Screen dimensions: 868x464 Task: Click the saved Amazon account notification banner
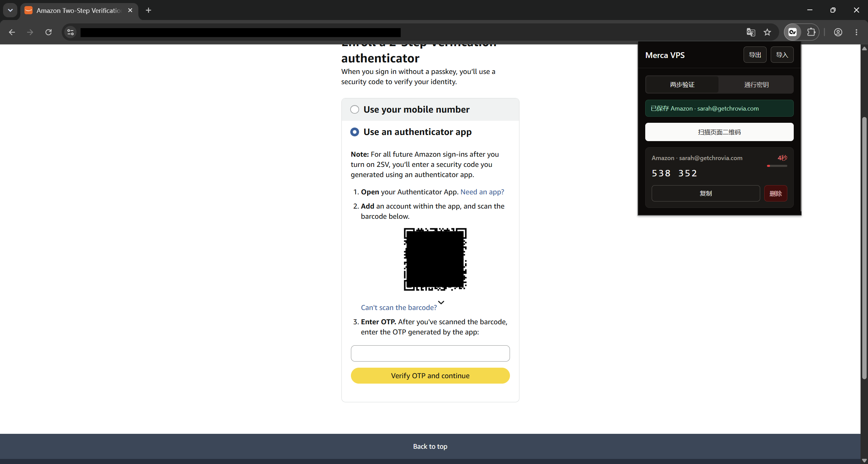point(719,108)
